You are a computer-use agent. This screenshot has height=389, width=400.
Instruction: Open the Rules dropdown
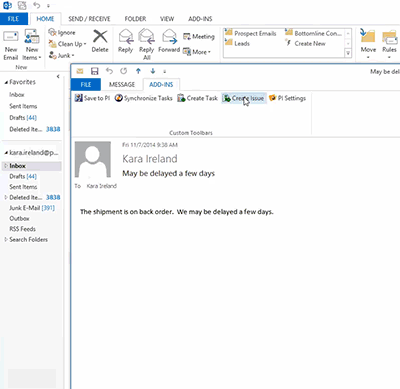pyautogui.click(x=389, y=45)
